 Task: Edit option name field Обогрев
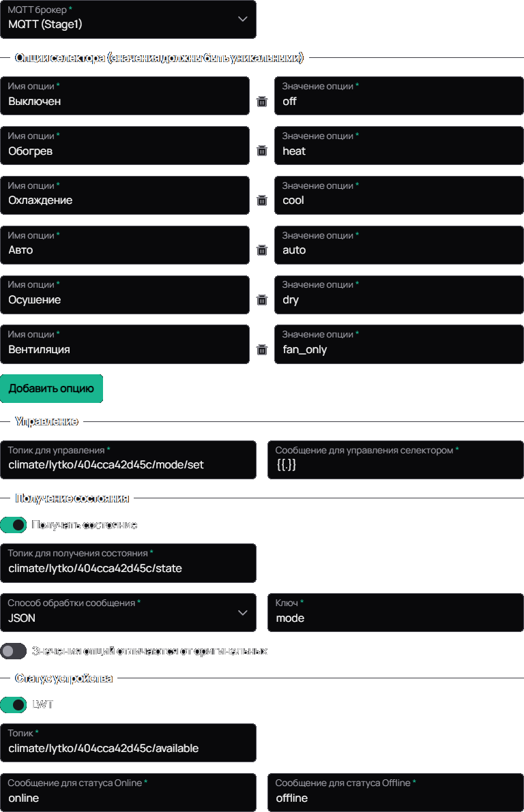coord(125,145)
